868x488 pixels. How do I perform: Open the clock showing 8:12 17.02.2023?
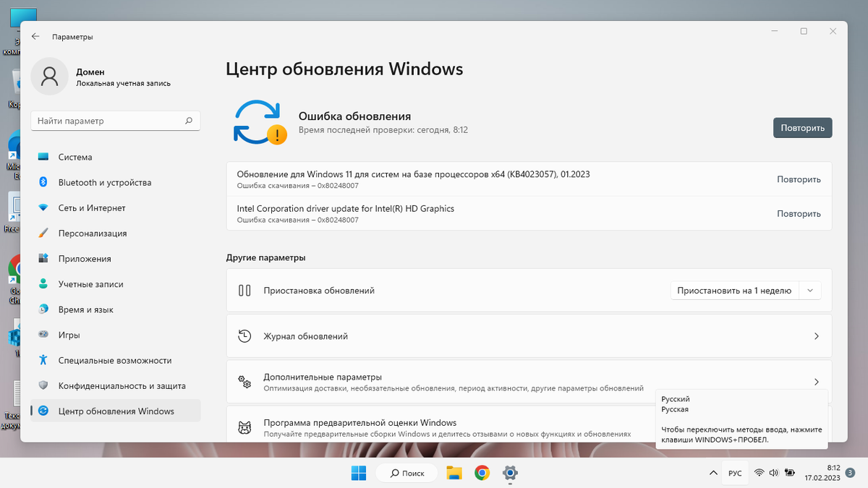823,473
